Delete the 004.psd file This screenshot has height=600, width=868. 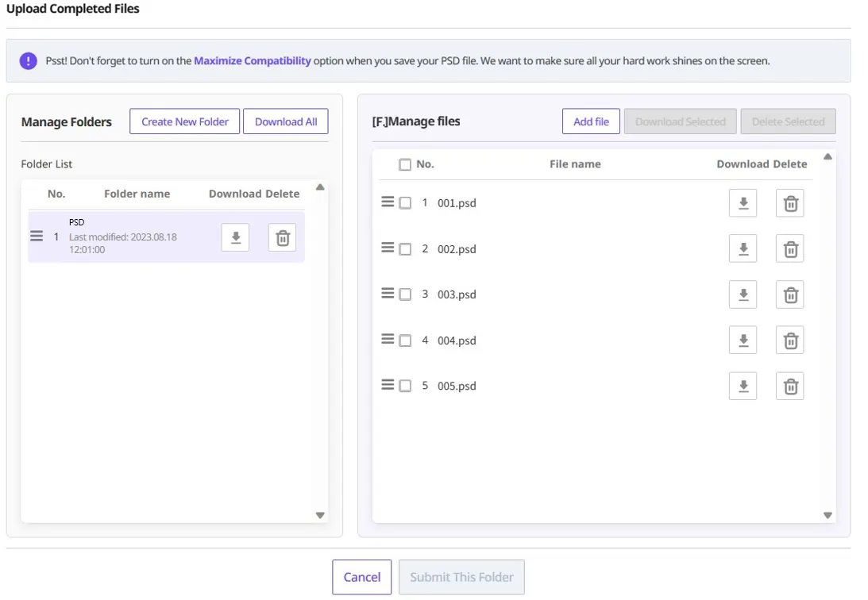click(x=790, y=340)
